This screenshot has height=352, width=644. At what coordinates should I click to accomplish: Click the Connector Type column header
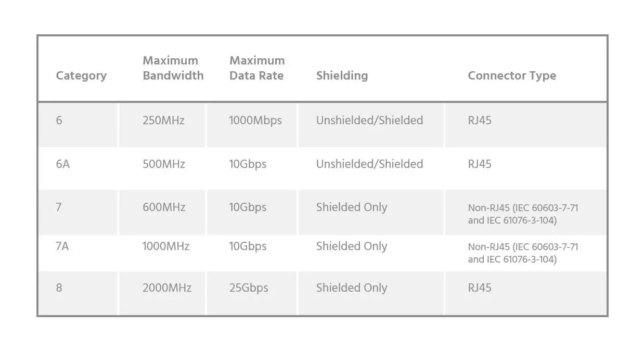tap(512, 75)
